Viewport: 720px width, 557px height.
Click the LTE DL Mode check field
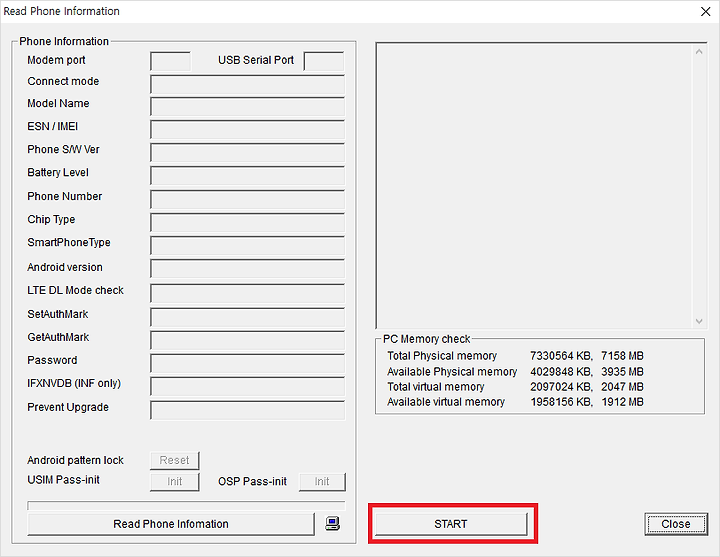coord(248,293)
